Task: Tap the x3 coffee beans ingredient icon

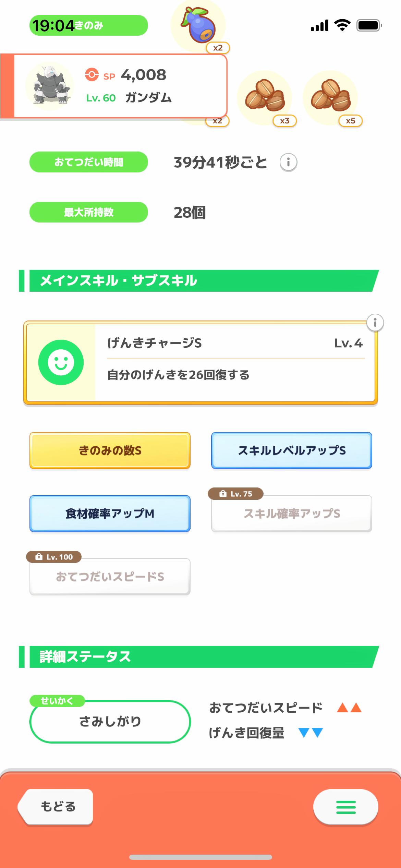Action: point(264,96)
